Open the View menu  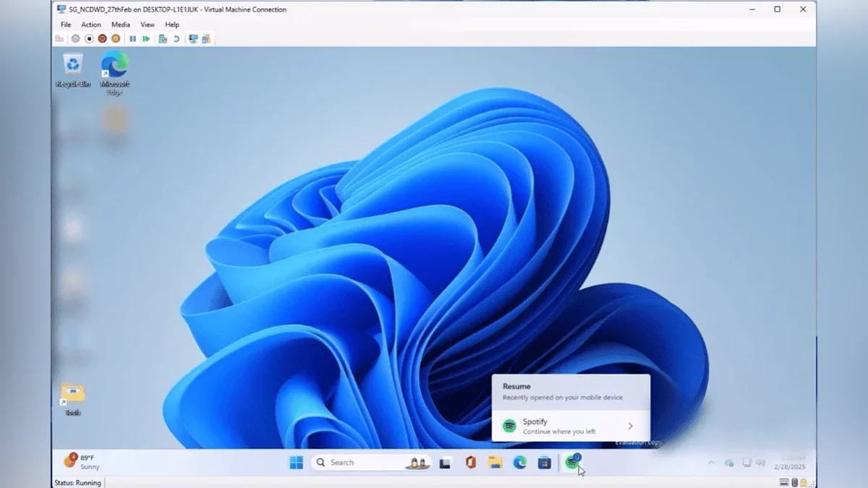click(x=148, y=25)
